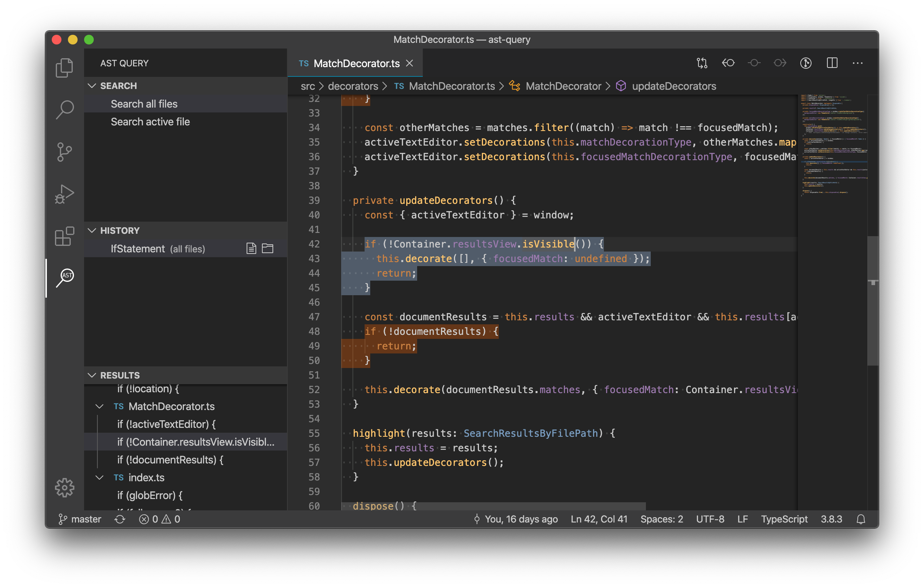Viewport: 924px width, 588px height.
Task: Collapse the HISTORY section
Action: (x=92, y=231)
